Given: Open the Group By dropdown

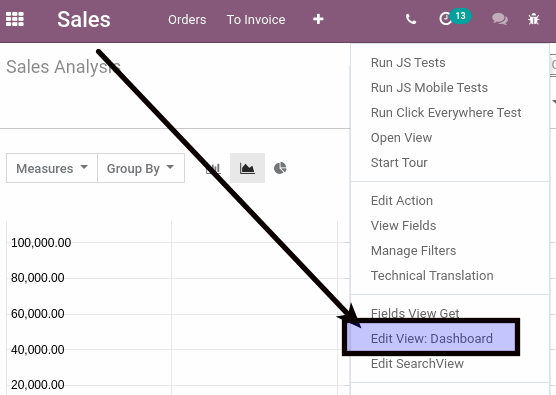Looking at the screenshot, I should point(141,168).
